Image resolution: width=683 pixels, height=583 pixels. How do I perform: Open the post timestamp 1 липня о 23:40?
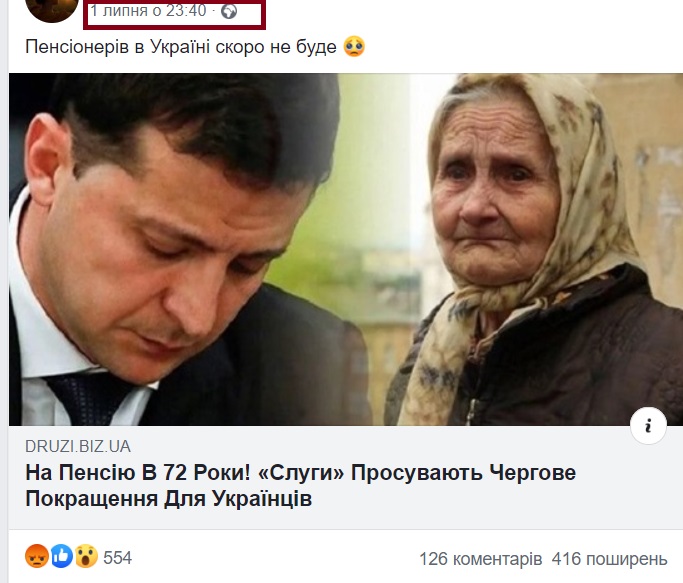point(148,10)
